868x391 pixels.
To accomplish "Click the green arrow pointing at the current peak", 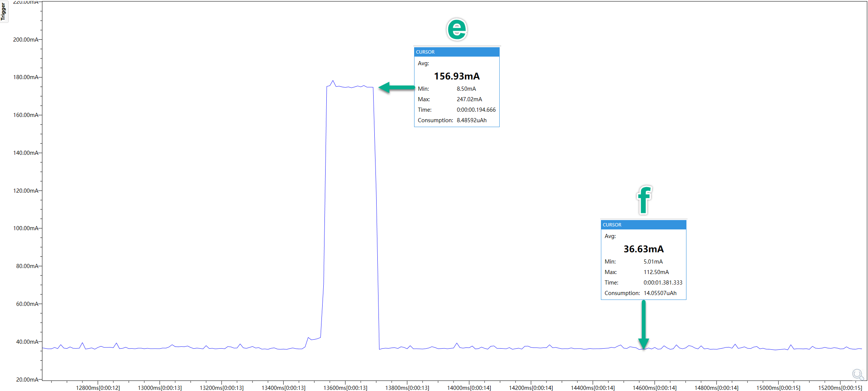I will pos(396,88).
